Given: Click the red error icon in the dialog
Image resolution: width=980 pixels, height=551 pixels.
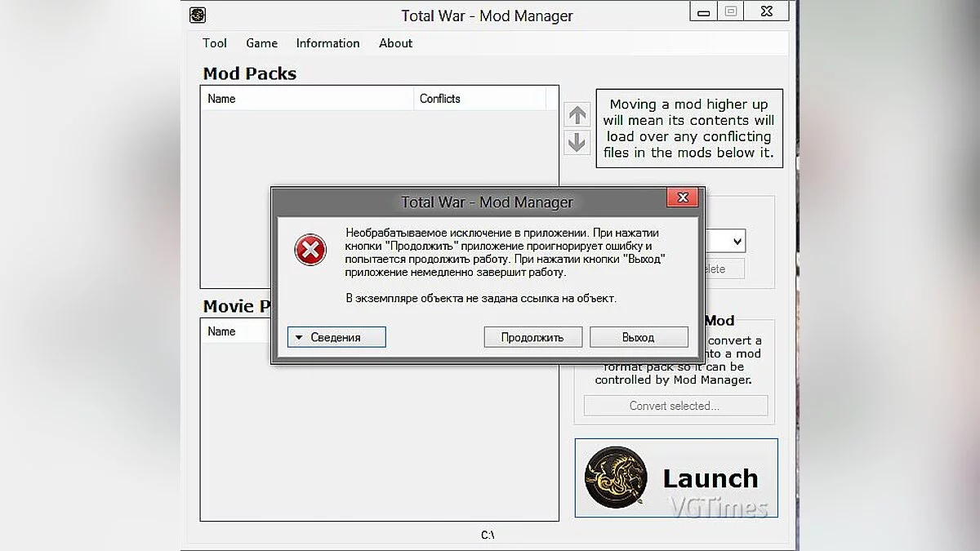Looking at the screenshot, I should [310, 250].
